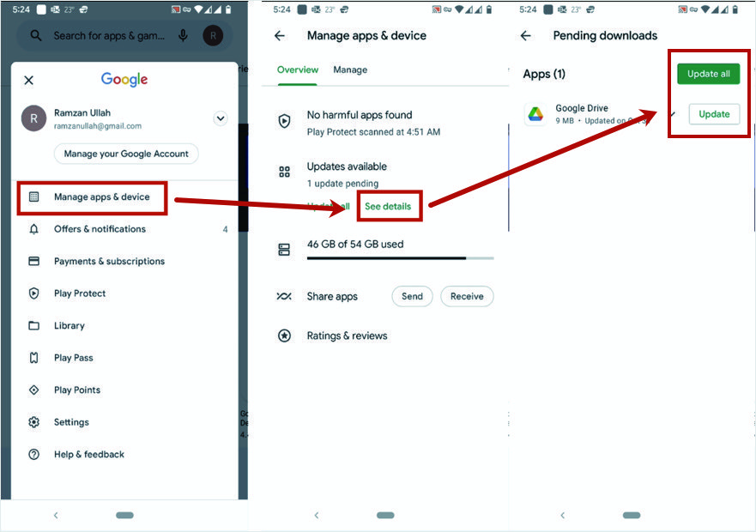The image size is (756, 532).
Task: Open the Google Drive app entry
Action: pyautogui.click(x=601, y=114)
